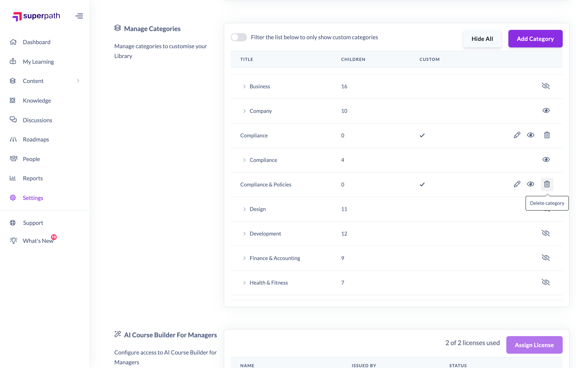588x368 pixels.
Task: Click the Assign License button
Action: [x=534, y=345]
